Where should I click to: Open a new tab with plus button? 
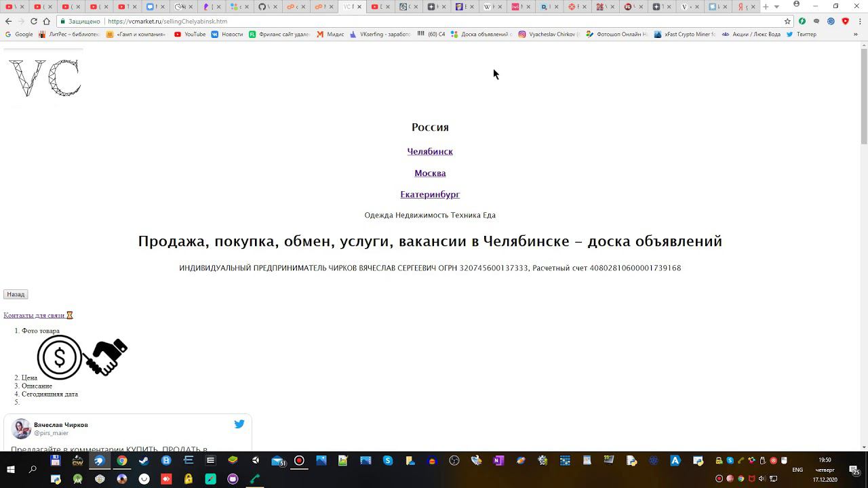pos(766,7)
